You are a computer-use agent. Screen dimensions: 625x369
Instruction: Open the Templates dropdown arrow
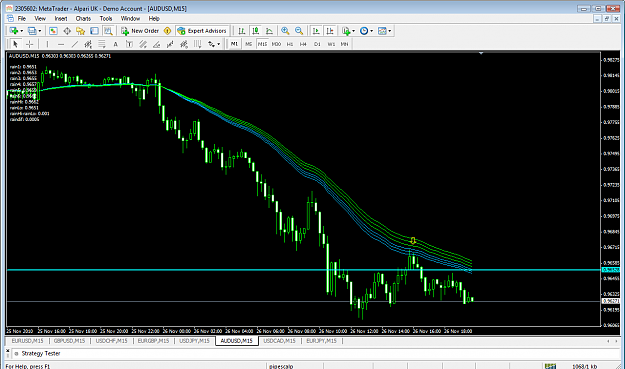[389, 31]
